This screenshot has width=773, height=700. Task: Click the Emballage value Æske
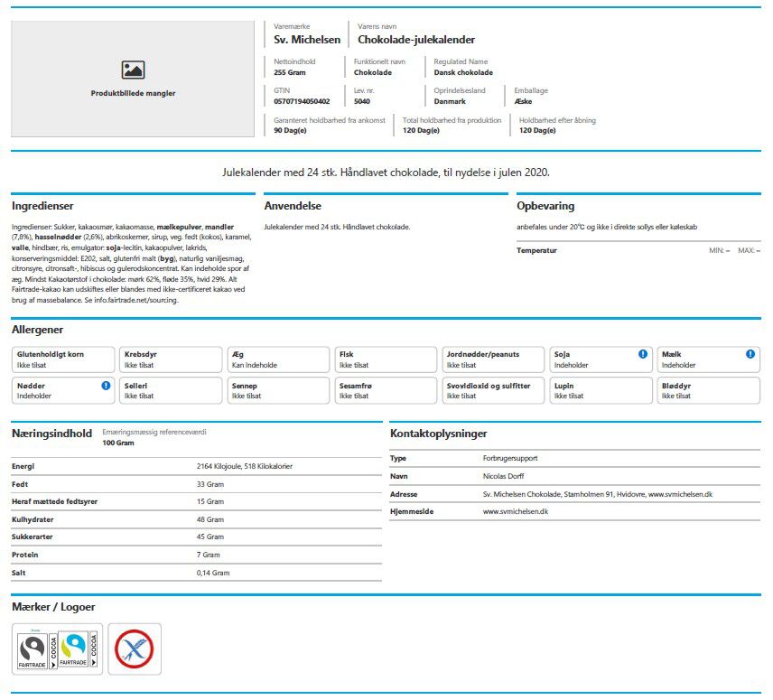pos(523,101)
